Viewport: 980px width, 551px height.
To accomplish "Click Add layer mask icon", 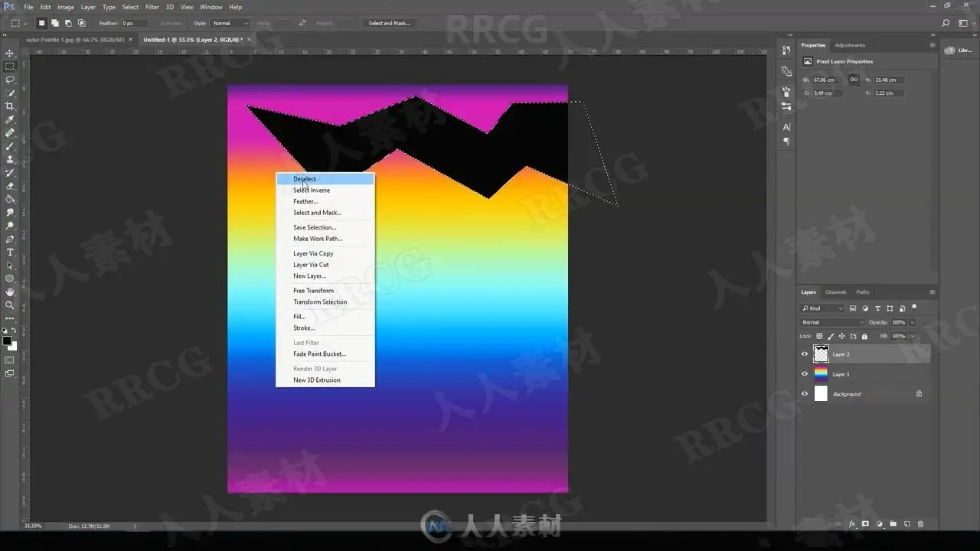I will pos(865,524).
